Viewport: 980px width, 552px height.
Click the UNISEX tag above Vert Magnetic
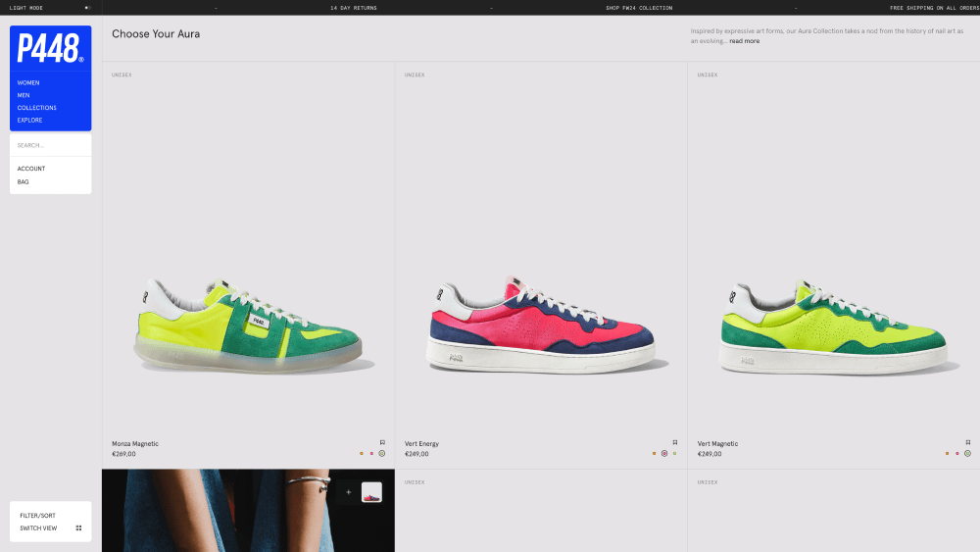tap(708, 75)
